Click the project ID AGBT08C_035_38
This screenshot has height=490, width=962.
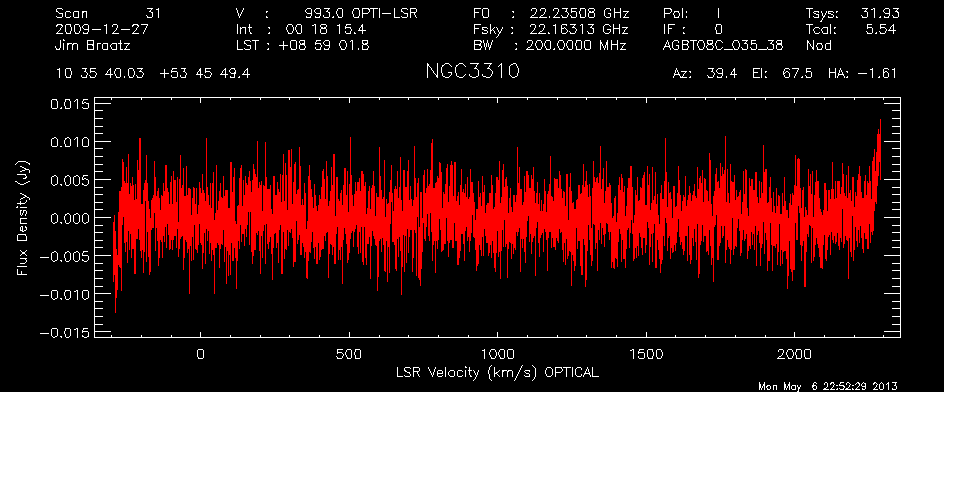(x=722, y=46)
